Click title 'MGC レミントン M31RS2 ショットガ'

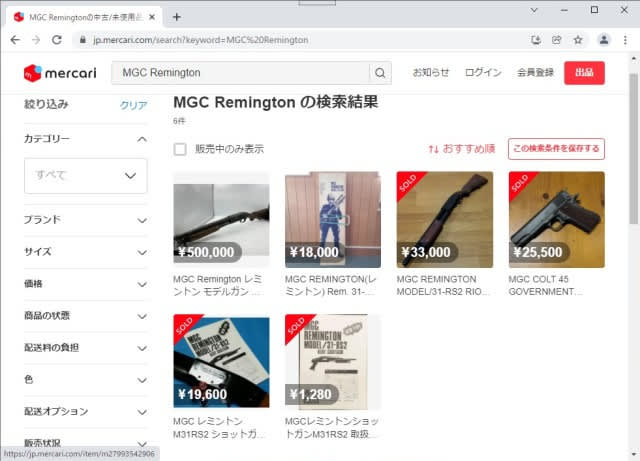click(x=218, y=428)
